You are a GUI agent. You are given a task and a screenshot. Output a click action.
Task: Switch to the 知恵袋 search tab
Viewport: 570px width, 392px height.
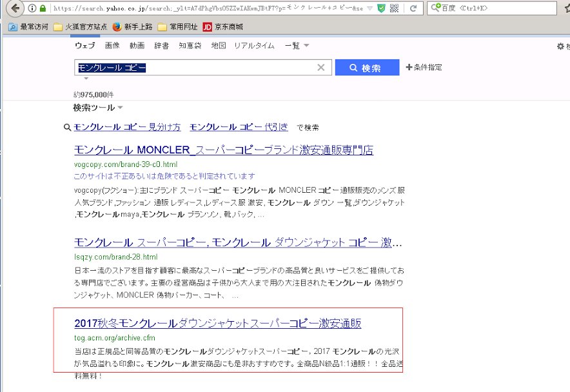(190, 46)
